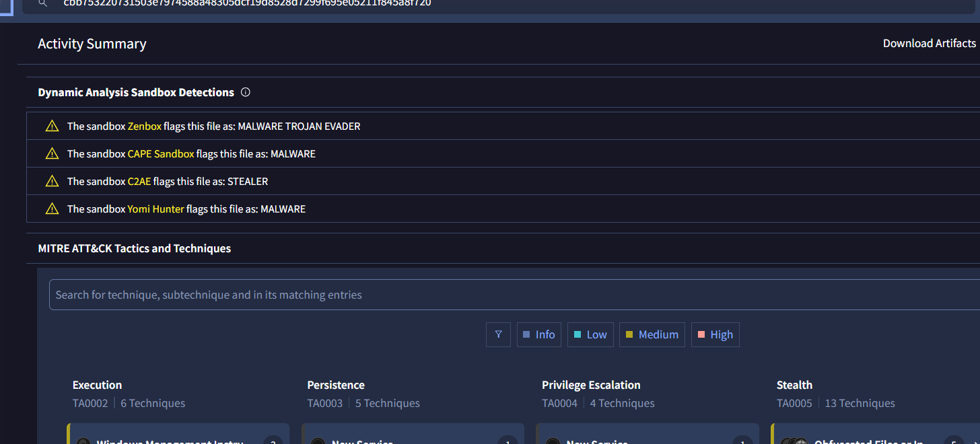Click the Persistence tactic heading
Screen dimensions: 980x444
click(336, 385)
